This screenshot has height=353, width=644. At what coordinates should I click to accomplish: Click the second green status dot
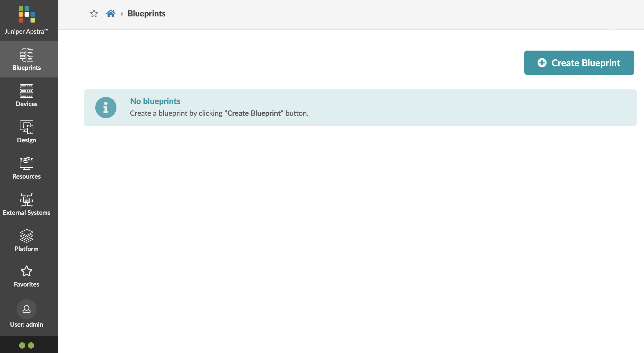click(31, 345)
